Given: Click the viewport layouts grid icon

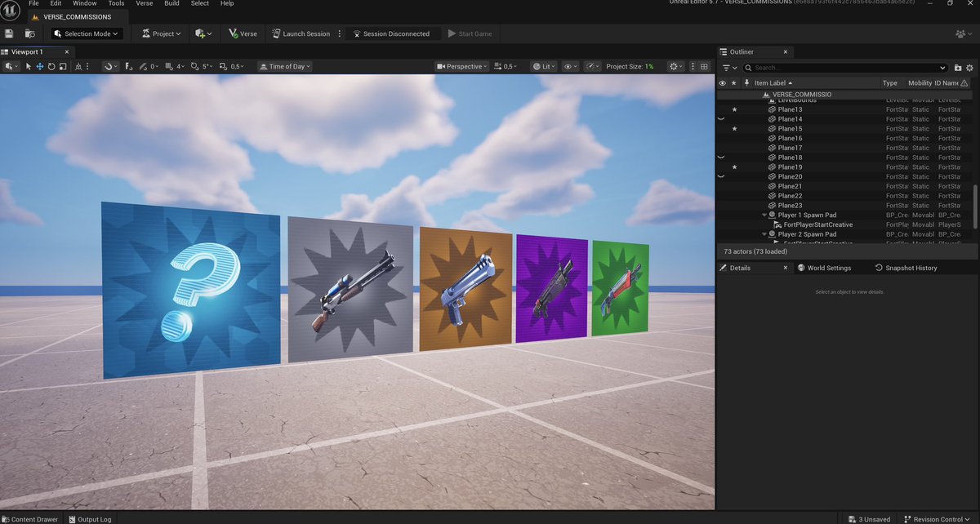Looking at the screenshot, I should pos(704,66).
